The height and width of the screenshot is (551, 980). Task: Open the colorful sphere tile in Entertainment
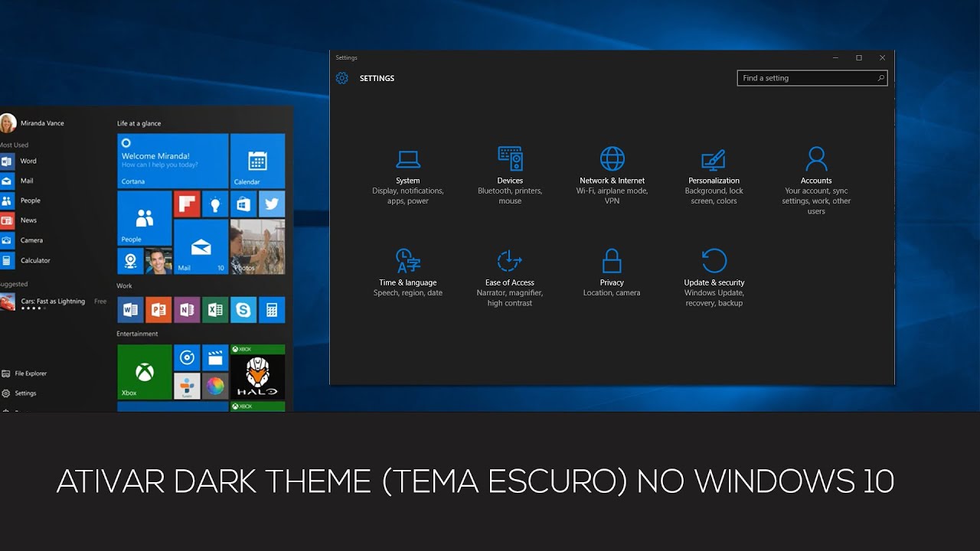[215, 386]
